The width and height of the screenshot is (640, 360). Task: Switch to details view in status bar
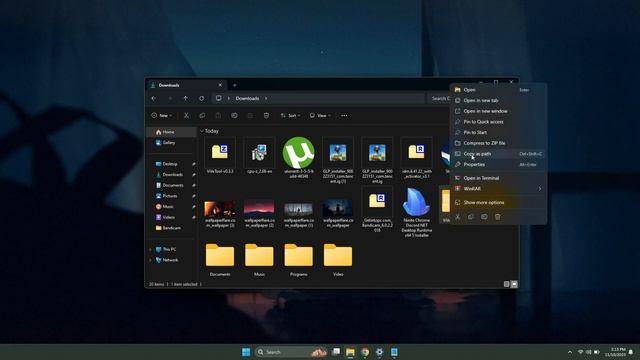pos(507,284)
